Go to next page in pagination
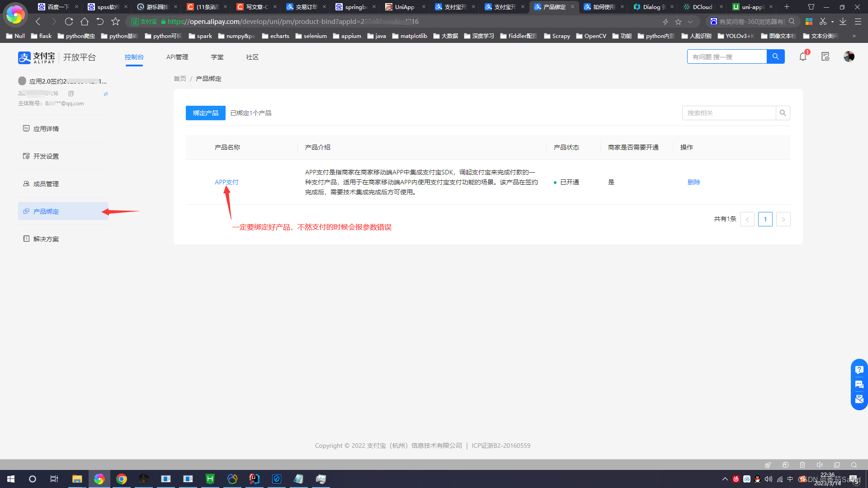The width and height of the screenshot is (868, 488). pyautogui.click(x=783, y=219)
